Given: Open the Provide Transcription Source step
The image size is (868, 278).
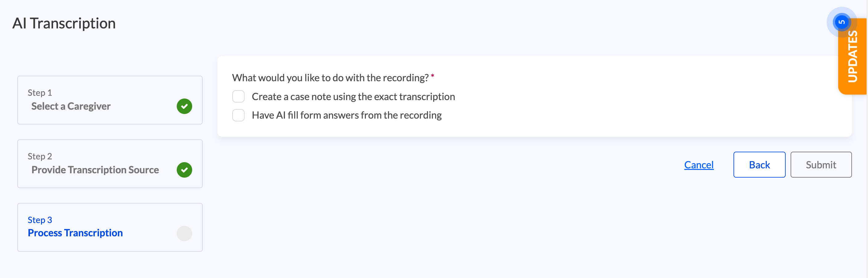Looking at the screenshot, I should pyautogui.click(x=95, y=170).
